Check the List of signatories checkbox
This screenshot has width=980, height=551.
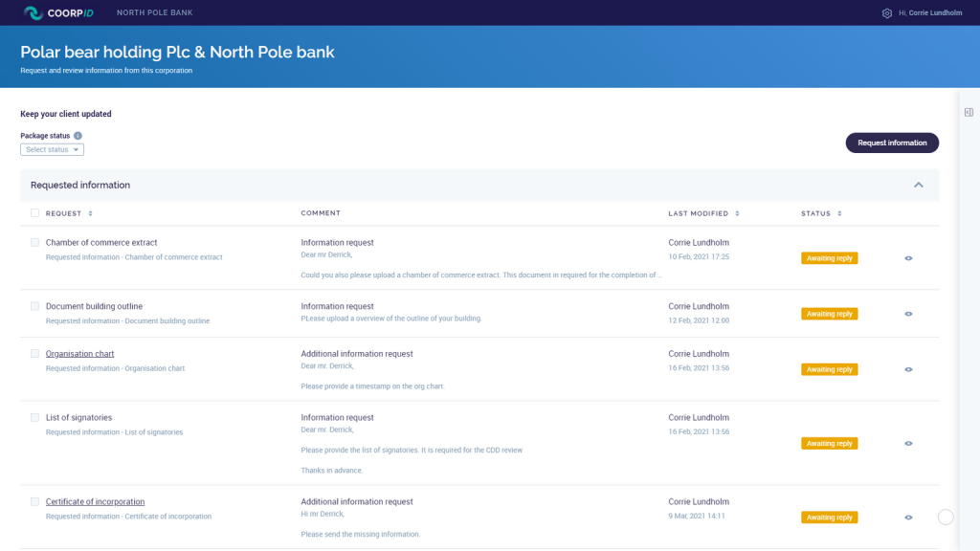click(35, 417)
